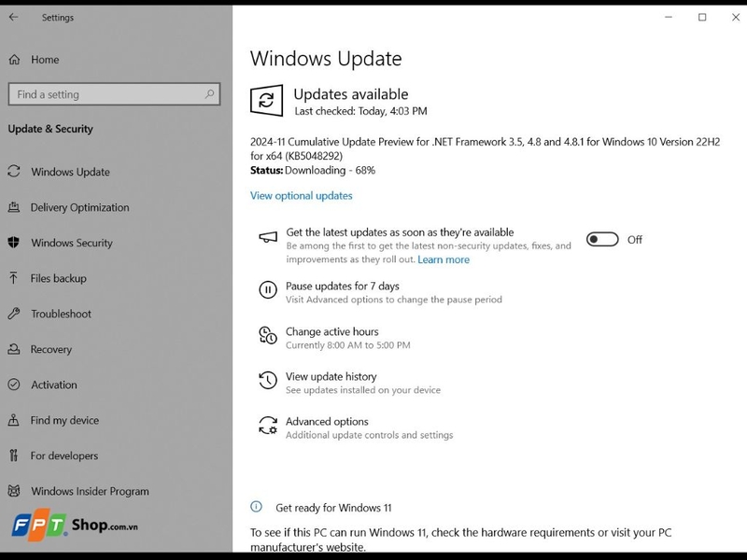Follow the Learn more link
The width and height of the screenshot is (747, 560).
444,259
